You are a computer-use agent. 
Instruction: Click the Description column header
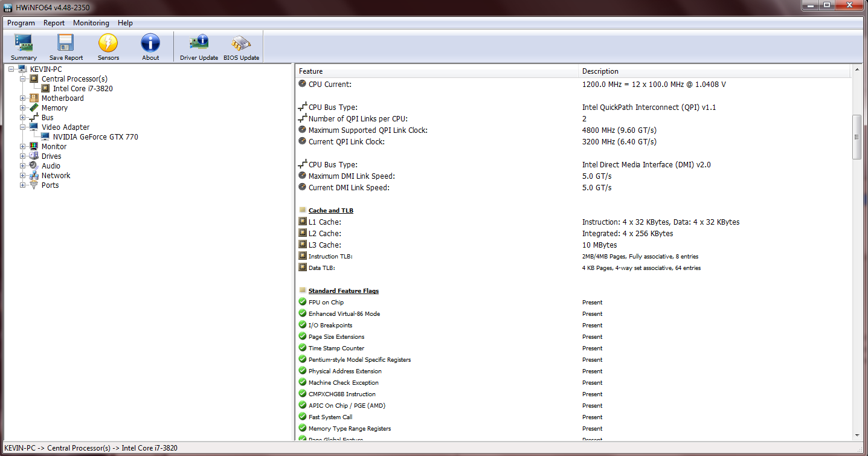[715, 71]
